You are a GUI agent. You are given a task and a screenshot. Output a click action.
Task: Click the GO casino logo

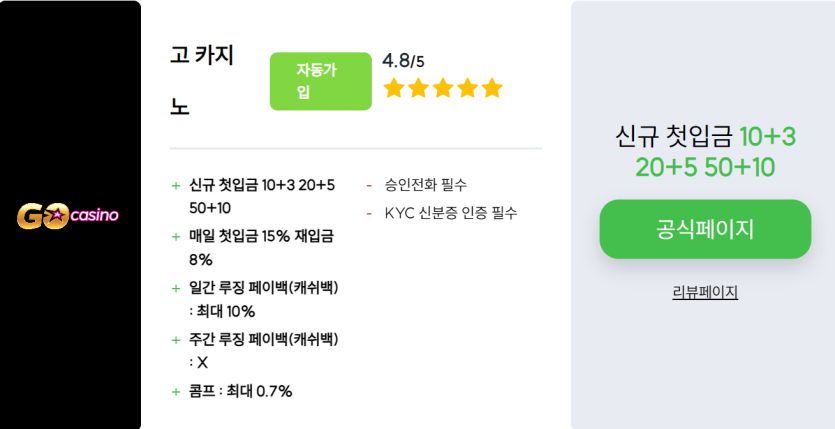pos(68,215)
